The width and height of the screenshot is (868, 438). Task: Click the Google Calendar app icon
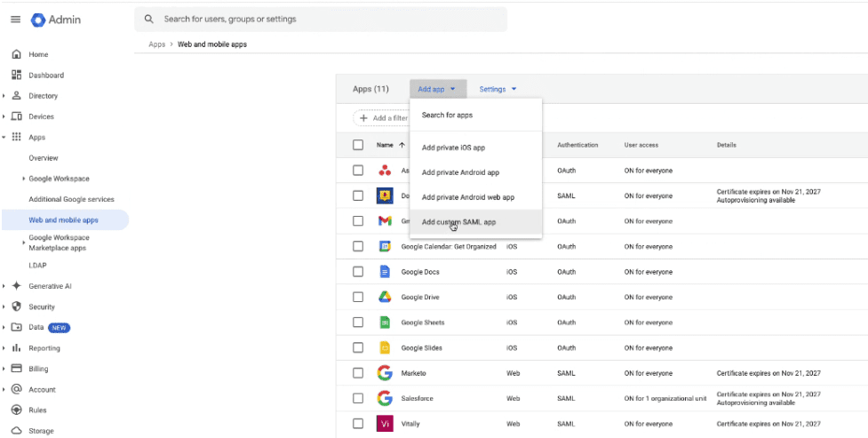[x=385, y=246]
